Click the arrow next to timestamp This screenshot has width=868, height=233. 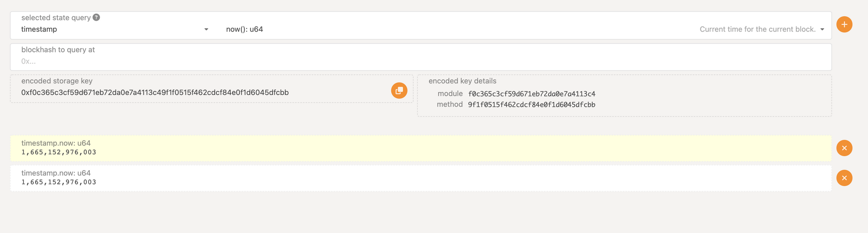(x=206, y=29)
